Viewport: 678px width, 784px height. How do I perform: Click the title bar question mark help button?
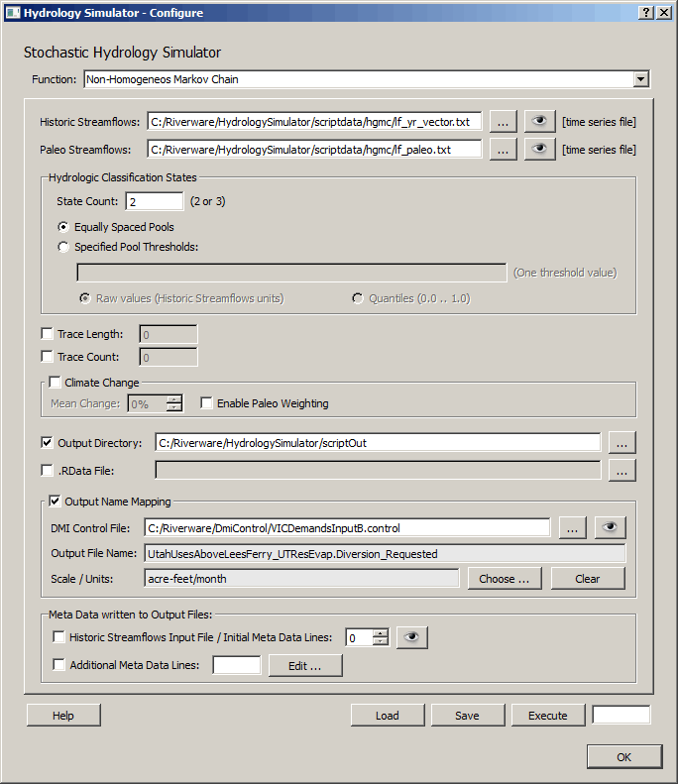[646, 13]
